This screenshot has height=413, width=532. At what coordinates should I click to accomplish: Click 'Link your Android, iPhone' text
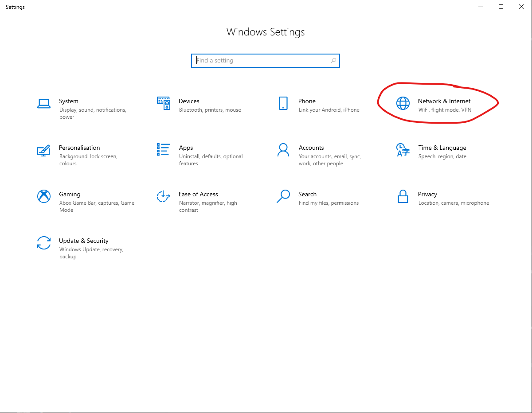click(x=329, y=110)
